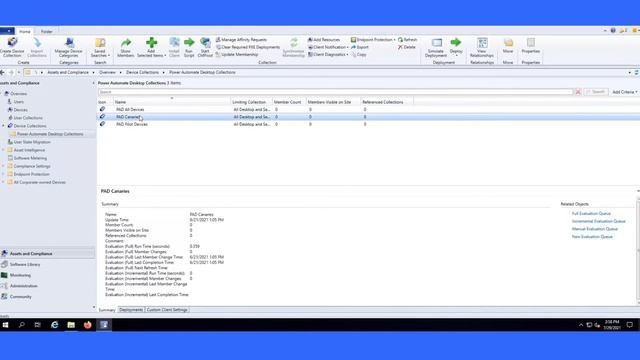
Task: Click Refresh in the ribbon
Action: (407, 40)
